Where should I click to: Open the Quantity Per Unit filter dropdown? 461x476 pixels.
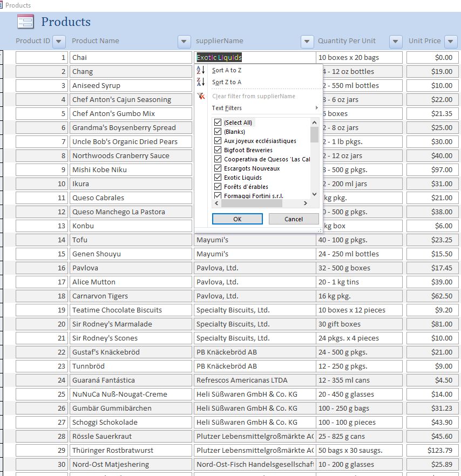point(395,41)
